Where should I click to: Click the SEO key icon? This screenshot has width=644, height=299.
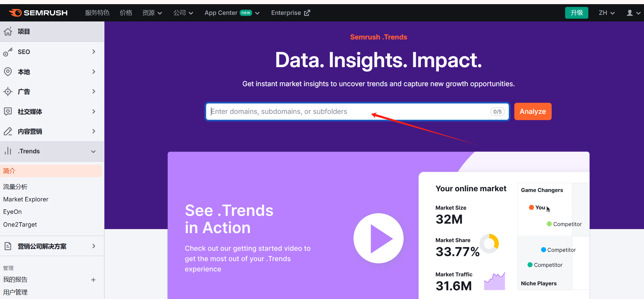tap(8, 52)
